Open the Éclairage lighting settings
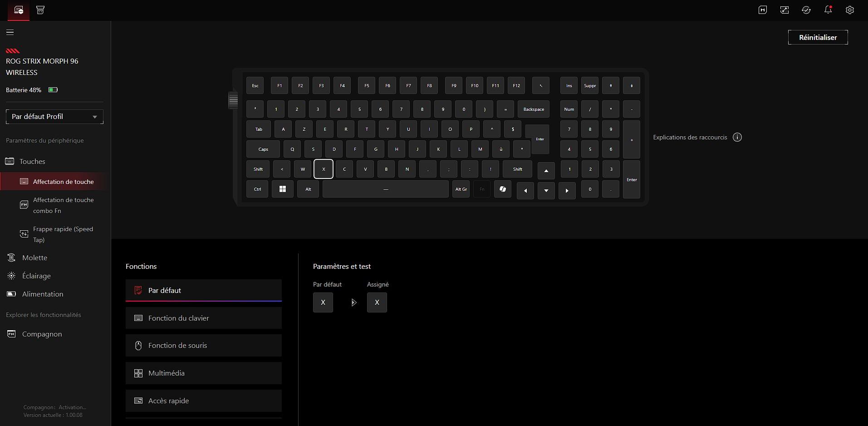The height and width of the screenshot is (426, 868). coord(36,276)
